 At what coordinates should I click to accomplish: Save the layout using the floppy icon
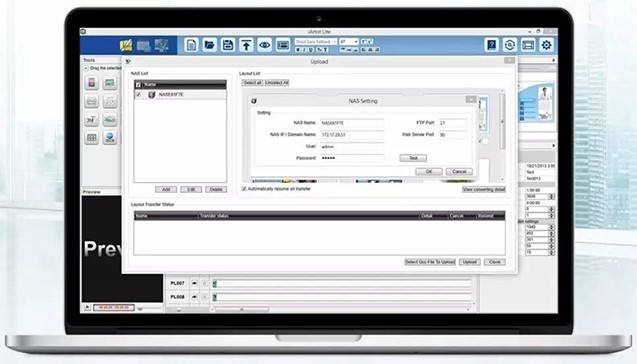228,45
